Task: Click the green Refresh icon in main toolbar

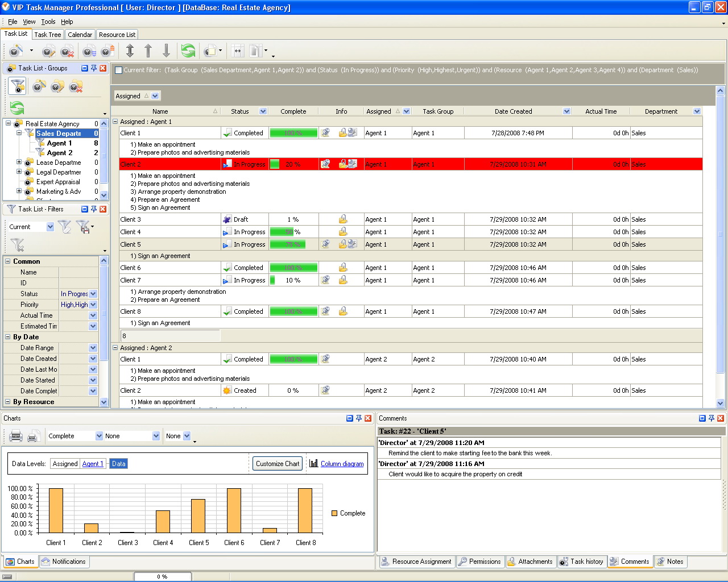Action: (x=188, y=51)
